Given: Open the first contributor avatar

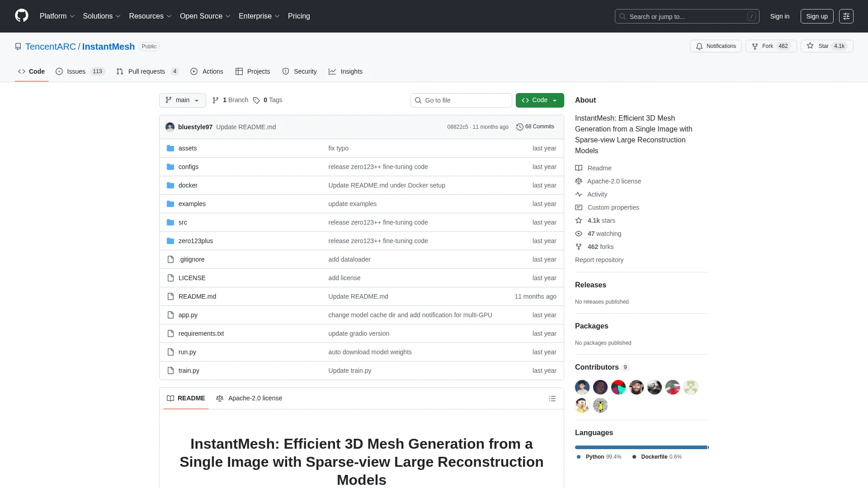Looking at the screenshot, I should click(x=582, y=387).
